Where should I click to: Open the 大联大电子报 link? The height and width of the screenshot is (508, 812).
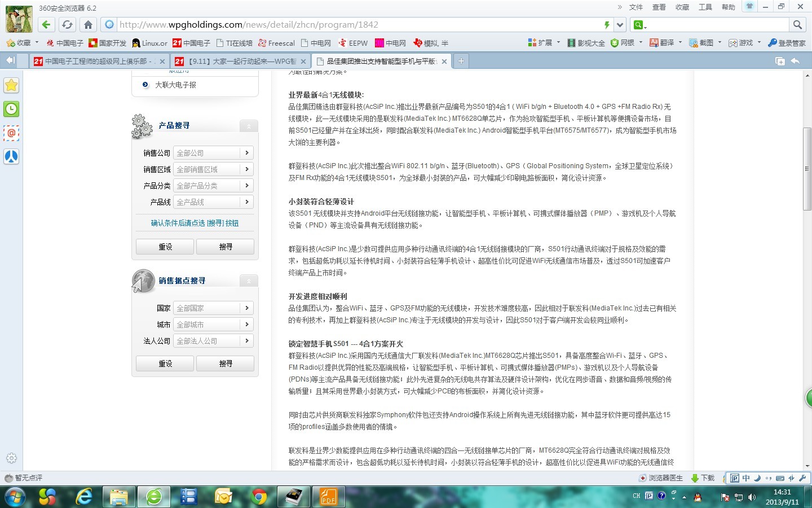[x=175, y=85]
